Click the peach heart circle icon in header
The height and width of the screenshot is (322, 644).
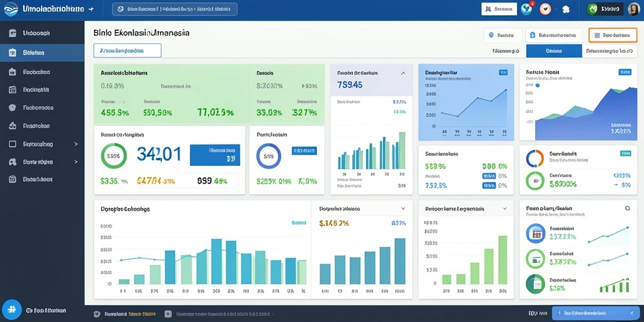pyautogui.click(x=545, y=9)
